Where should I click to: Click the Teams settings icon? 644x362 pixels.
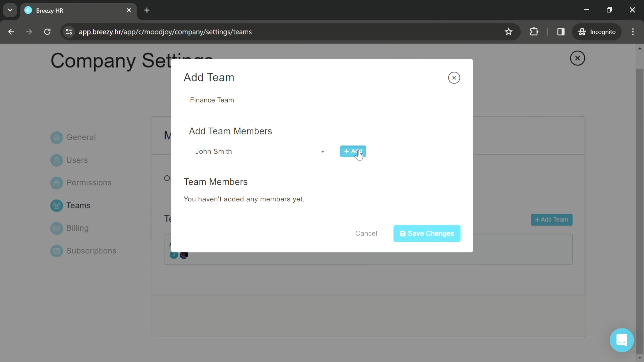point(57,205)
